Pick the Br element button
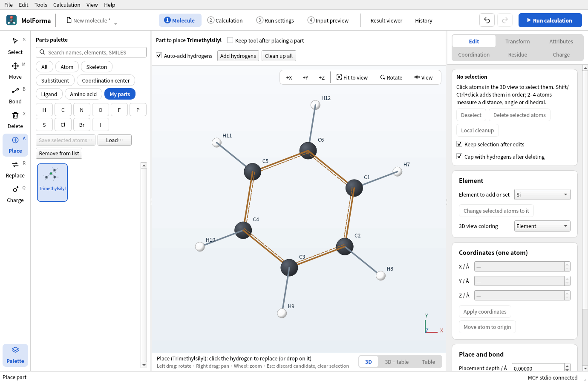This screenshot has width=588, height=383. click(x=82, y=125)
